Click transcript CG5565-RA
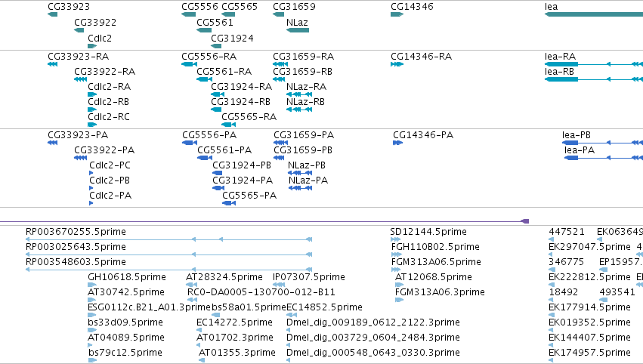The height and width of the screenshot is (364, 643). point(249,117)
